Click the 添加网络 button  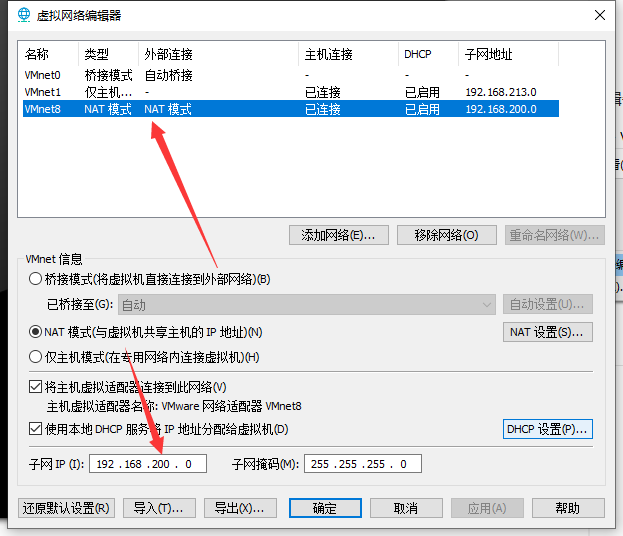coord(338,235)
